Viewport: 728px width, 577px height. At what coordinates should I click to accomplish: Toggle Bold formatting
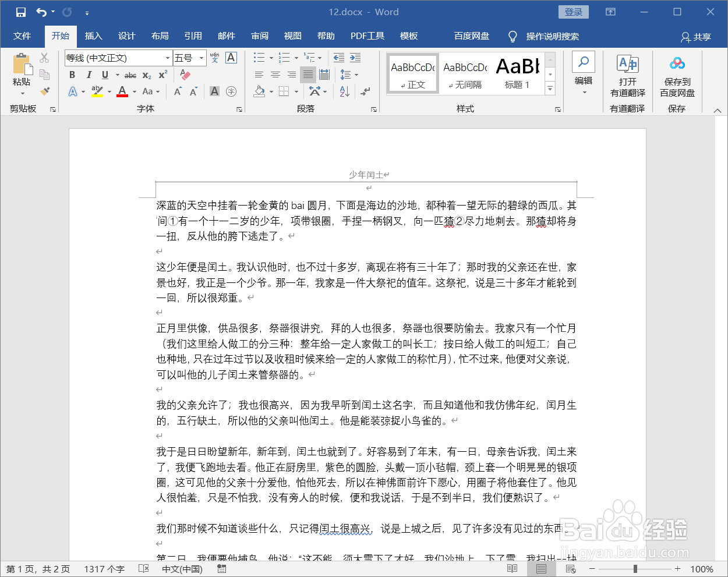(x=72, y=75)
